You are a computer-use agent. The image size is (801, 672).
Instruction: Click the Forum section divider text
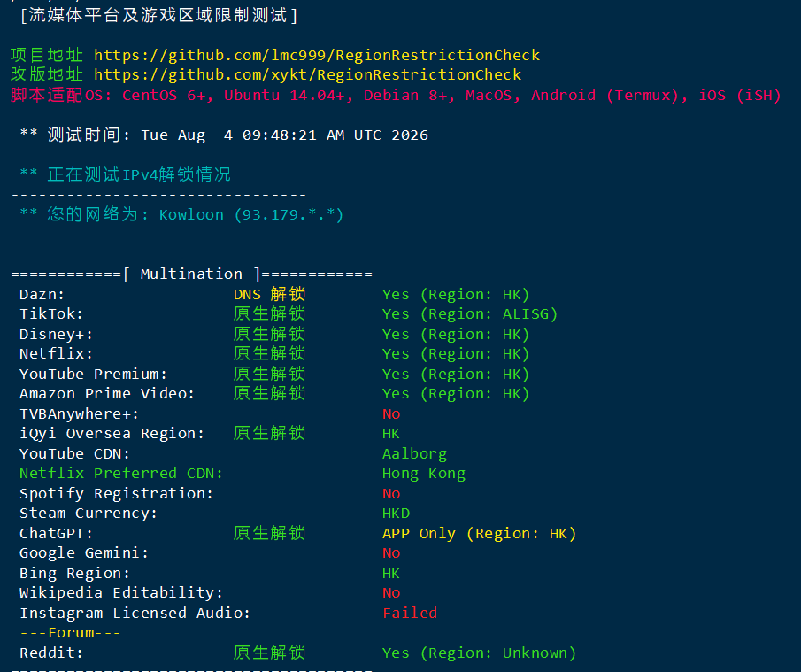(x=71, y=633)
